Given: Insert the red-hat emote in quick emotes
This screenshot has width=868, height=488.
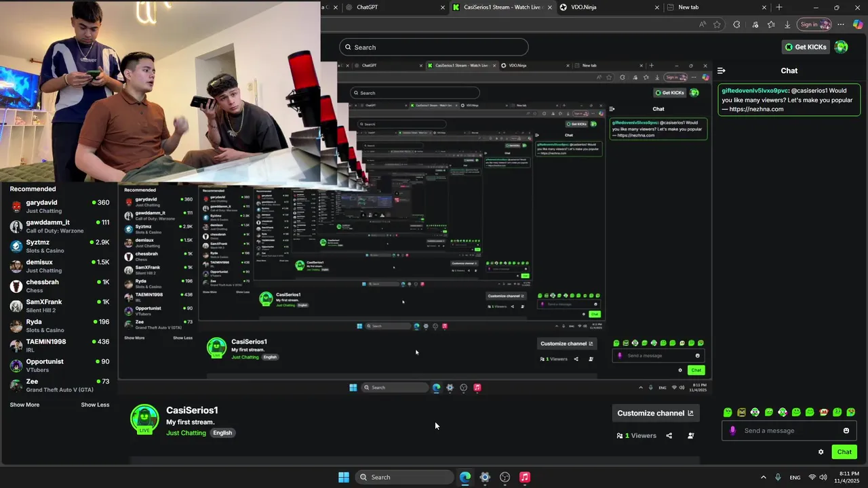Looking at the screenshot, I should [x=824, y=412].
